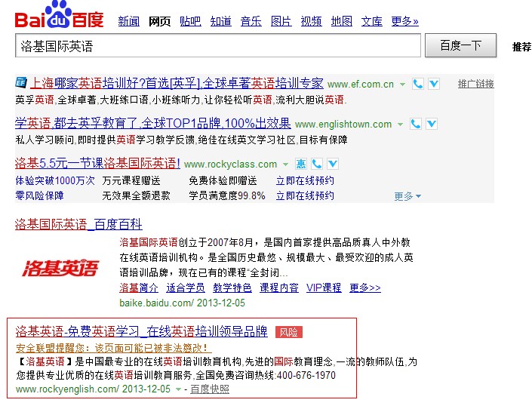Click the 百度一下 search button
The image size is (532, 406).
point(460,45)
